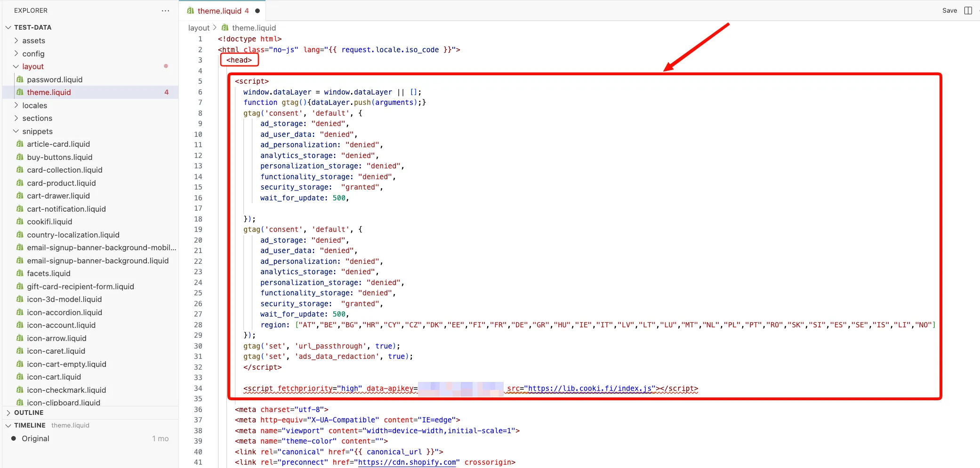Image resolution: width=980 pixels, height=468 pixels.
Task: Open icon-cart.liquid snippet
Action: [x=54, y=377]
